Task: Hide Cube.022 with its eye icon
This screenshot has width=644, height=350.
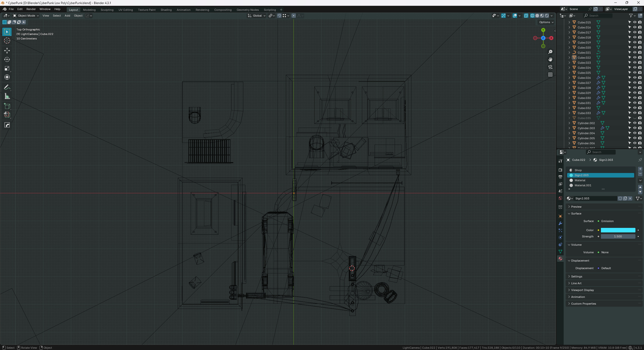Action: 635,57
